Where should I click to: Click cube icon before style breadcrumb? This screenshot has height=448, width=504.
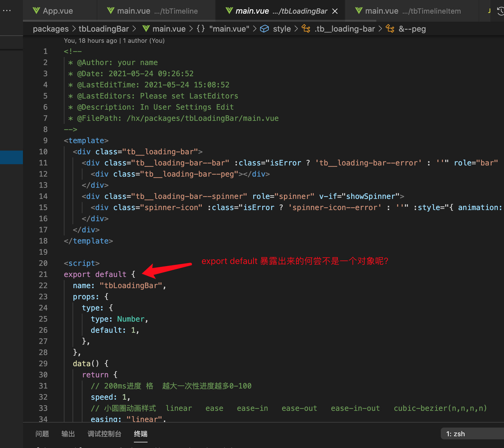[264, 29]
